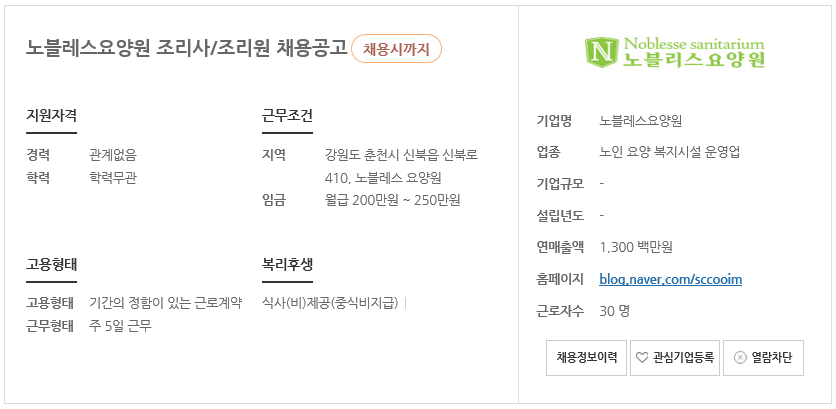
Task: Select the 근무조건 section heading
Action: (x=287, y=115)
